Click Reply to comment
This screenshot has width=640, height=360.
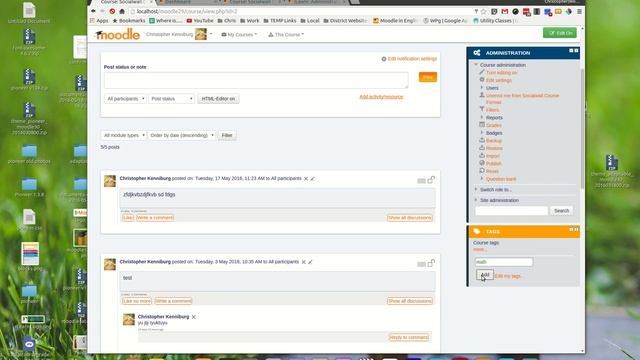(x=409, y=337)
